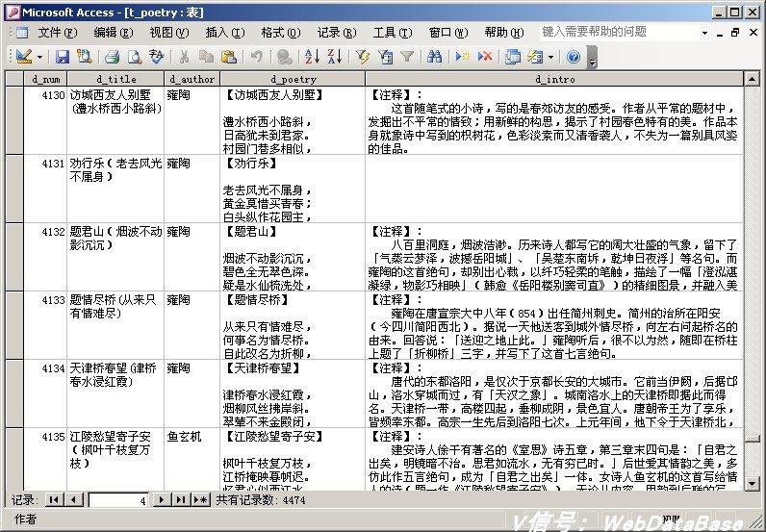The height and width of the screenshot is (532, 766).
Task: Select row selector for record 4133
Action: [14, 325]
